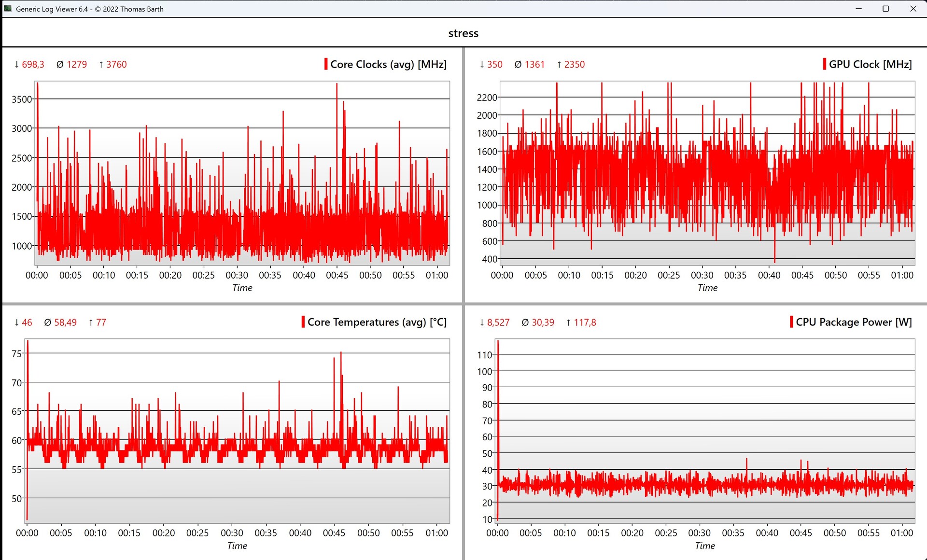Click the Core Clocks (avg) [MHz] label
The image size is (927, 560).
(x=388, y=64)
